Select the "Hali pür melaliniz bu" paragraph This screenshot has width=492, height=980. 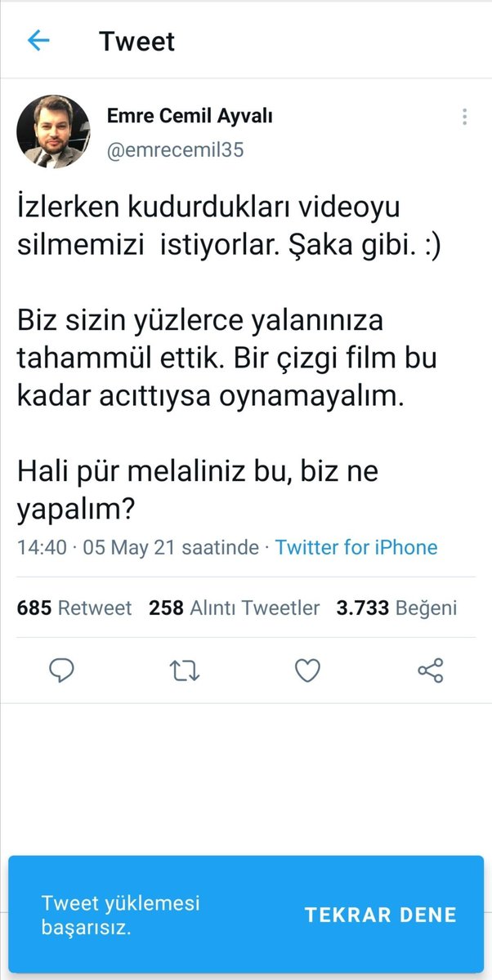click(x=198, y=490)
